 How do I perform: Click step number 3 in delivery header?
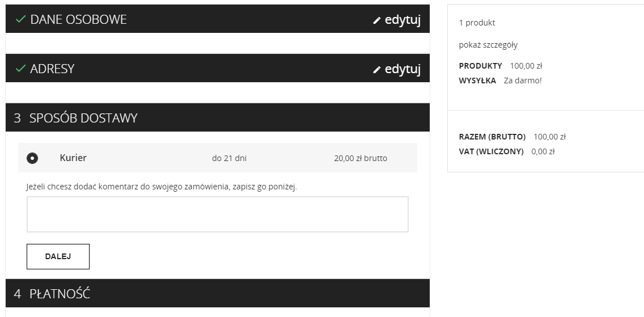pyautogui.click(x=18, y=118)
